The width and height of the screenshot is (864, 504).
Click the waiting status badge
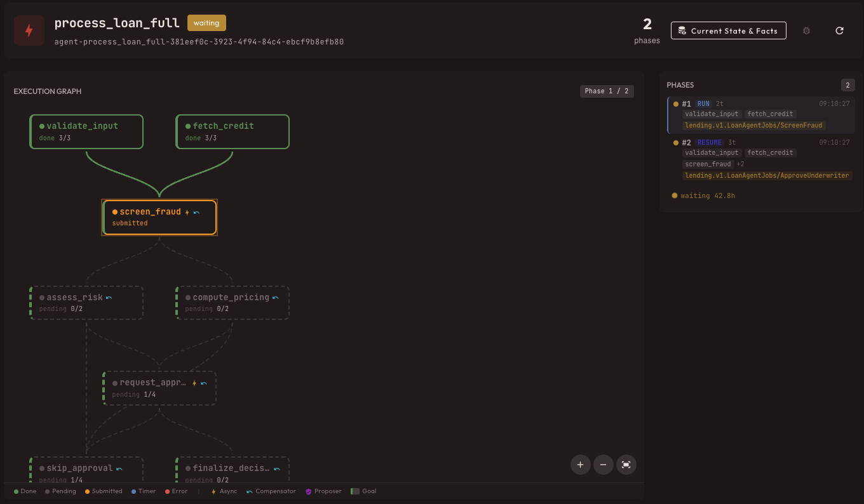pyautogui.click(x=206, y=23)
